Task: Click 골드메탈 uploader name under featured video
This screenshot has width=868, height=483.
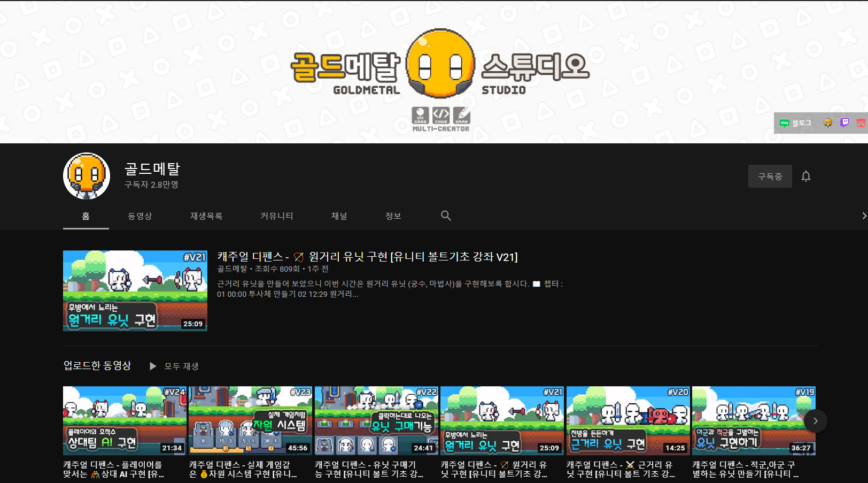Action: coord(232,269)
